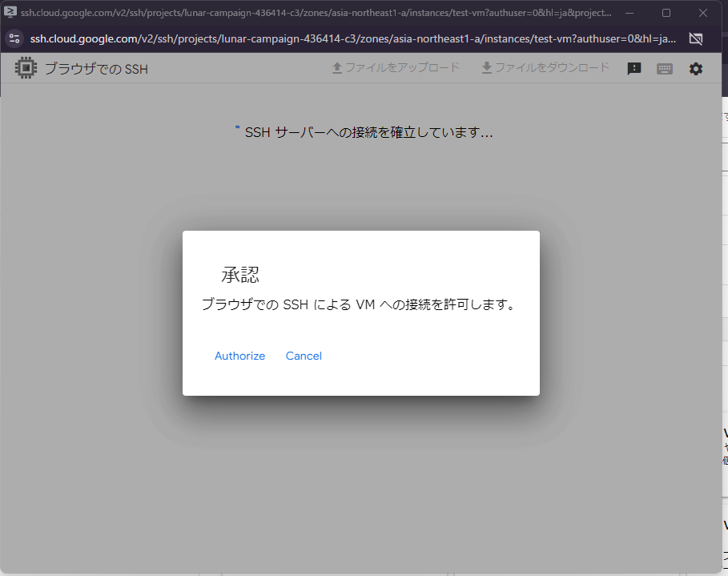Select the terminal icon in the title bar
This screenshot has height=576, width=728.
click(11, 11)
